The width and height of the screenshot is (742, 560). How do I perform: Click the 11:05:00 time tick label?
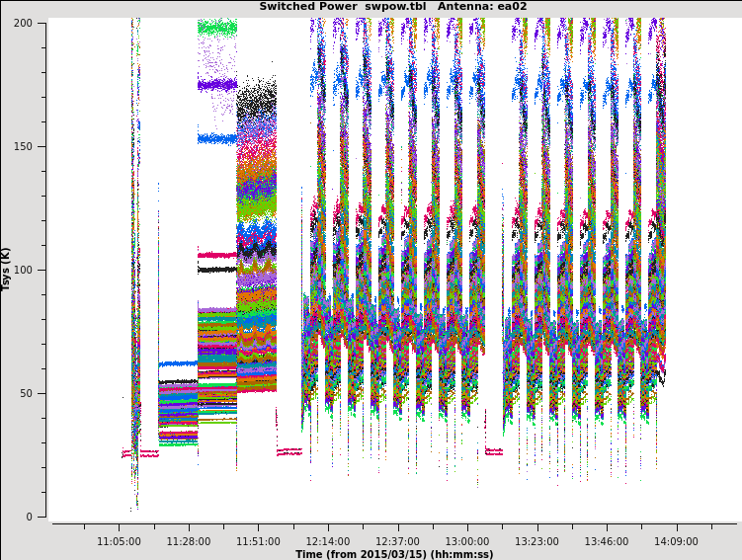(119, 541)
